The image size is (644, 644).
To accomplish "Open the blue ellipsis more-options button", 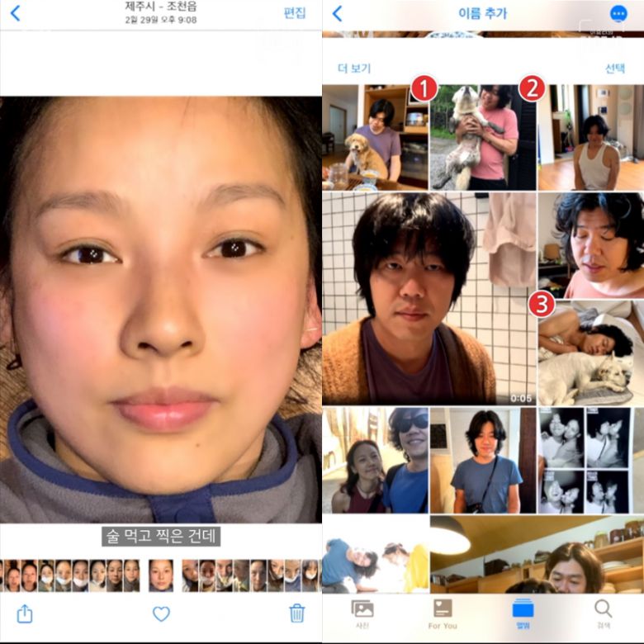I will (x=618, y=13).
